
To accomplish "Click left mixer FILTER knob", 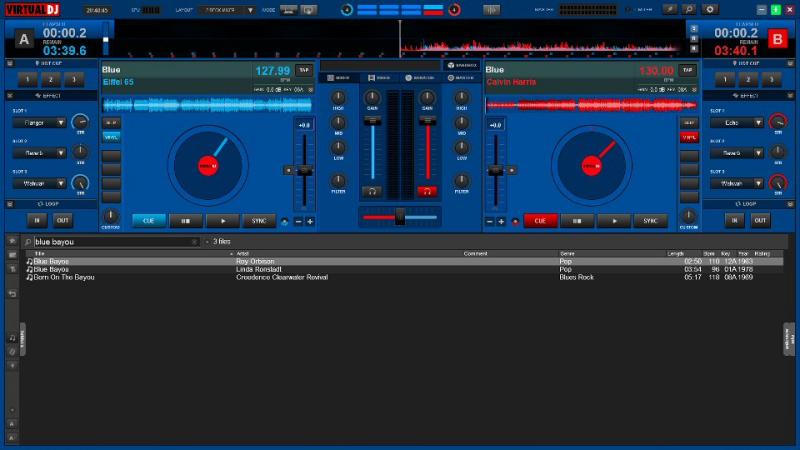I will click(x=338, y=180).
